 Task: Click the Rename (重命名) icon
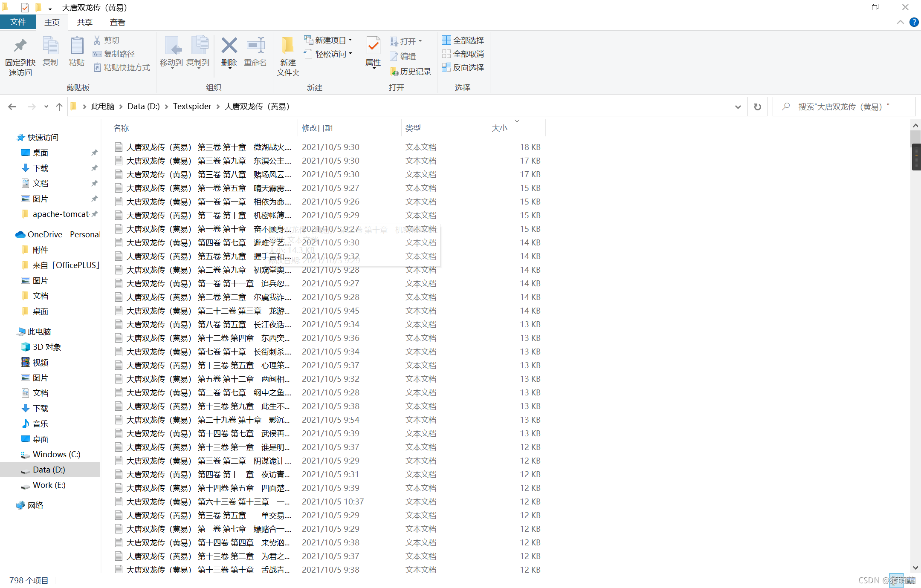point(255,46)
